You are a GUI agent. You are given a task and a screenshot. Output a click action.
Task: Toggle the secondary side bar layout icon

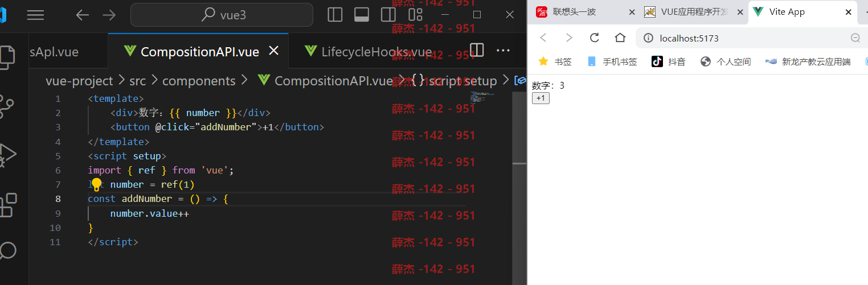pos(388,15)
